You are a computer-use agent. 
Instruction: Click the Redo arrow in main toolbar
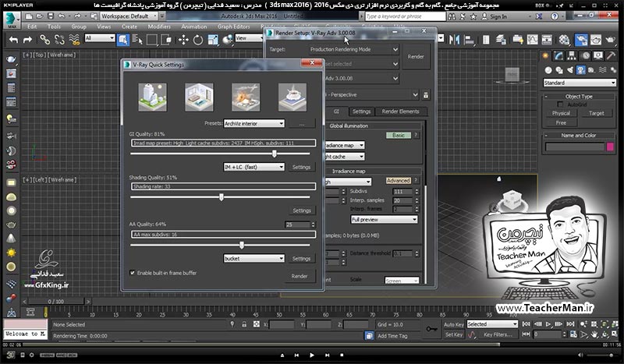coord(27,40)
